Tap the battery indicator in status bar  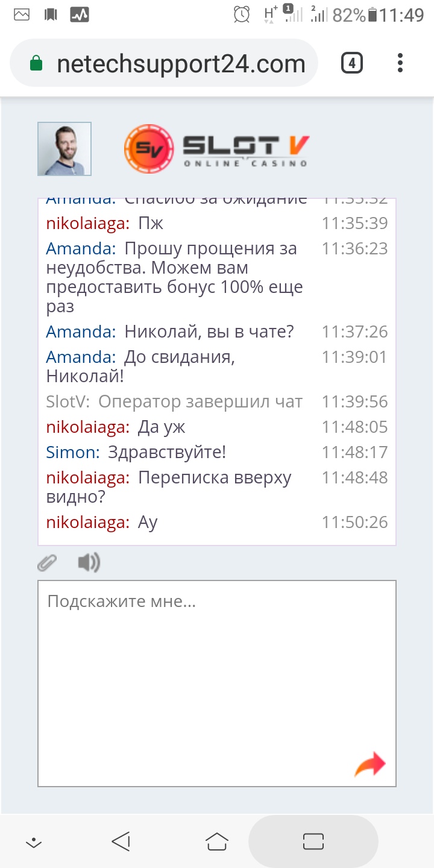pyautogui.click(x=373, y=15)
